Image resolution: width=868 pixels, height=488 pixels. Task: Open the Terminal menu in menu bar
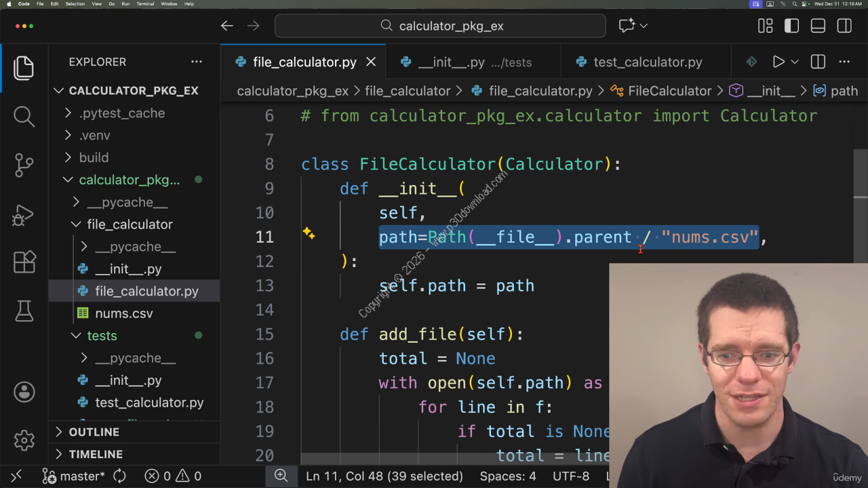145,4
